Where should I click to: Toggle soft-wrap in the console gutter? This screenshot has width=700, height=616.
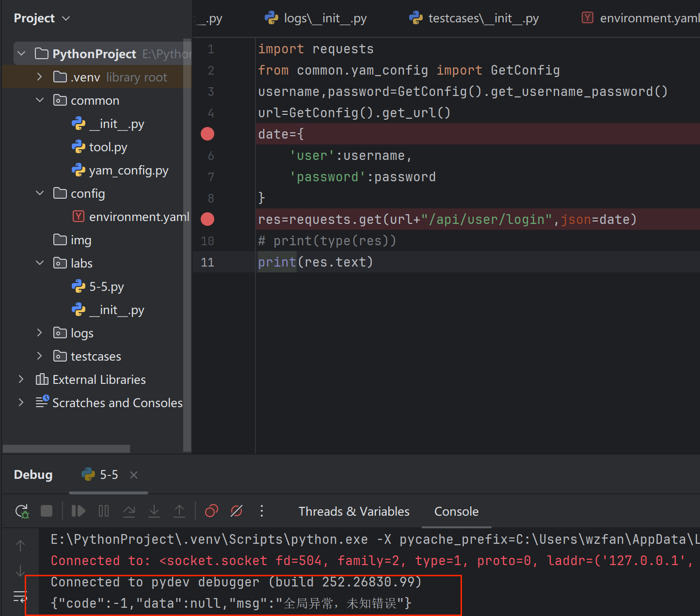point(20,597)
